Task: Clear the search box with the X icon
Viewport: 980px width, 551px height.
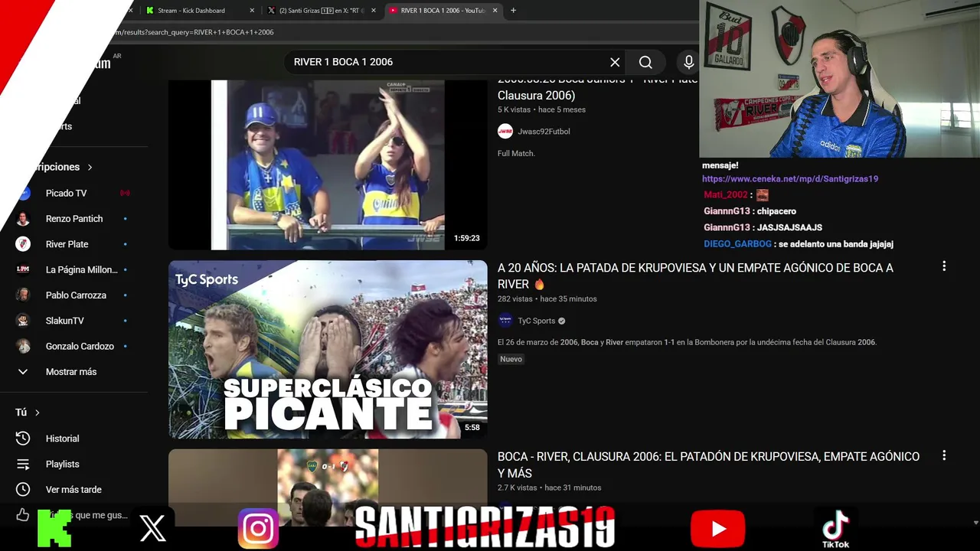Action: [x=615, y=62]
